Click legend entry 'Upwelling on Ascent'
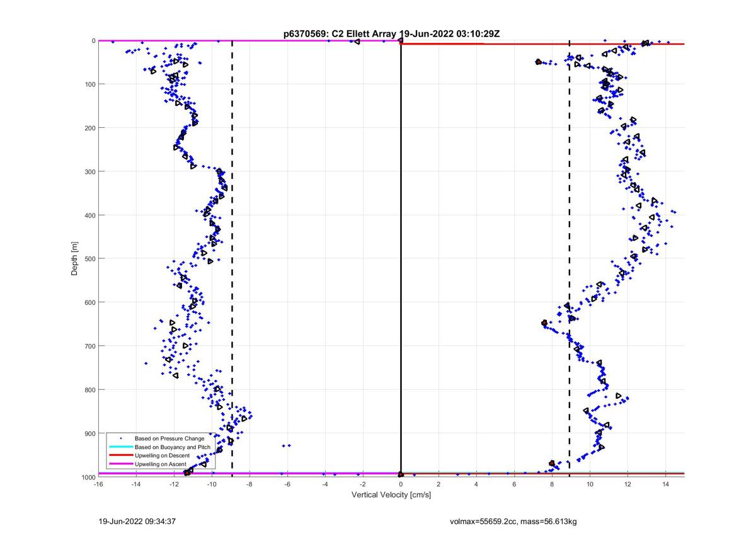The width and height of the screenshot is (756, 536). [161, 464]
